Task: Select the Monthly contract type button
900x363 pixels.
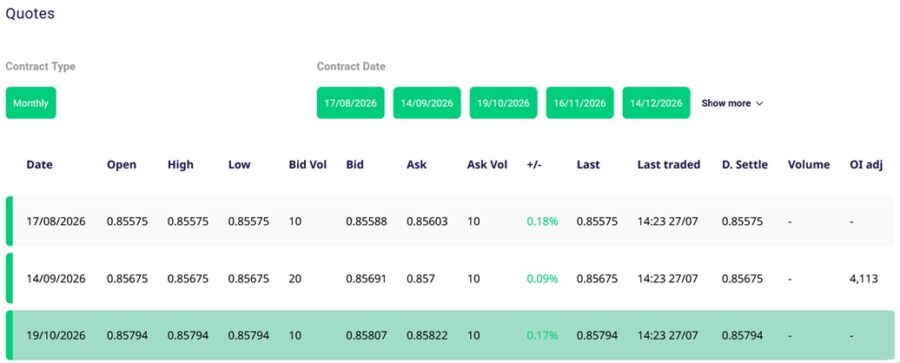Action: pos(31,103)
